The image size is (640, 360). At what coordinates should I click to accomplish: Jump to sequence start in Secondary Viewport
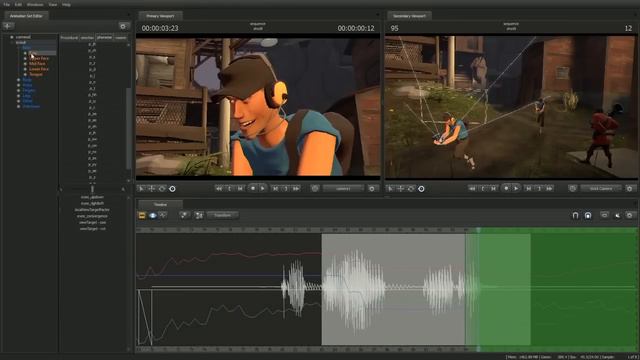click(x=472, y=189)
